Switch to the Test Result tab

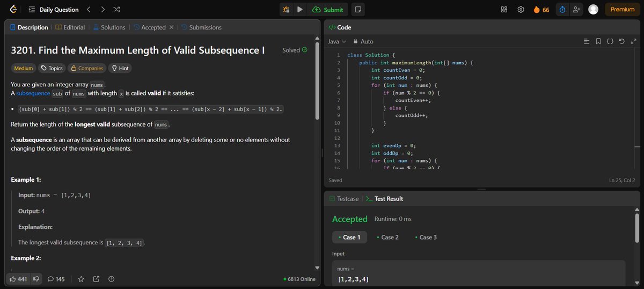pos(384,198)
